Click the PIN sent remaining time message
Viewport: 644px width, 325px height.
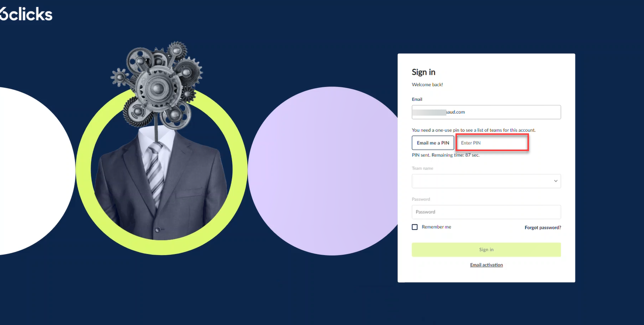445,155
